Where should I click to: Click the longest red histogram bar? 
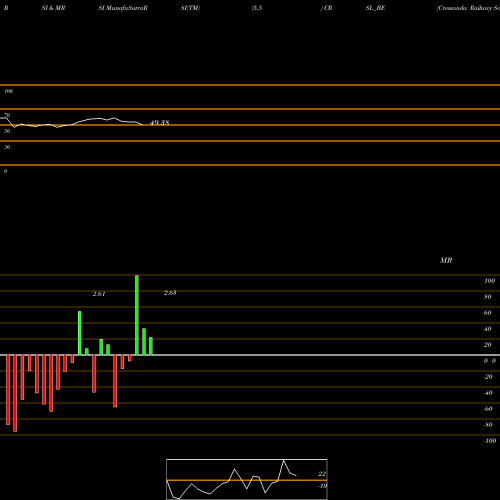pyautogui.click(x=15, y=393)
